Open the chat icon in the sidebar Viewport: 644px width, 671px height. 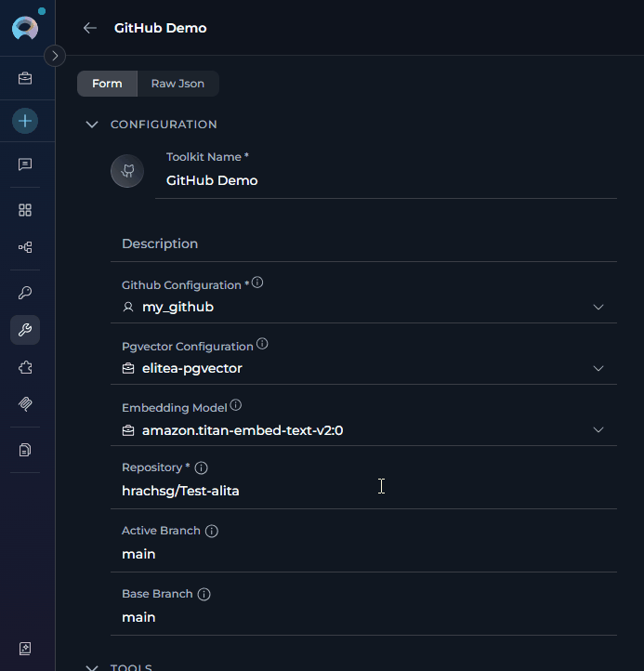click(25, 164)
